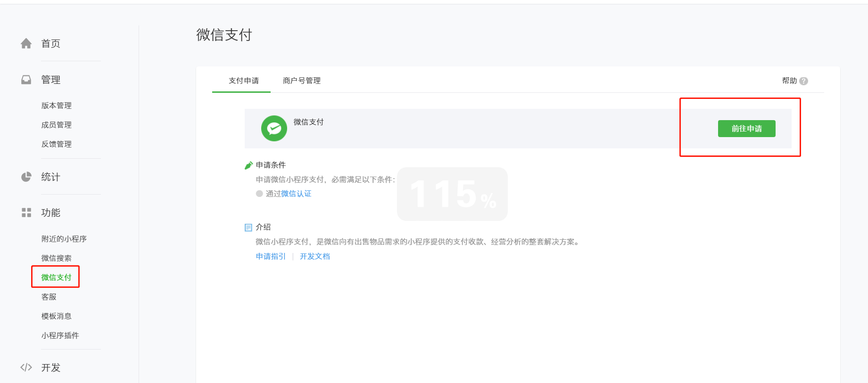Open 模板消息 in the sidebar
This screenshot has height=383, width=868.
point(57,316)
